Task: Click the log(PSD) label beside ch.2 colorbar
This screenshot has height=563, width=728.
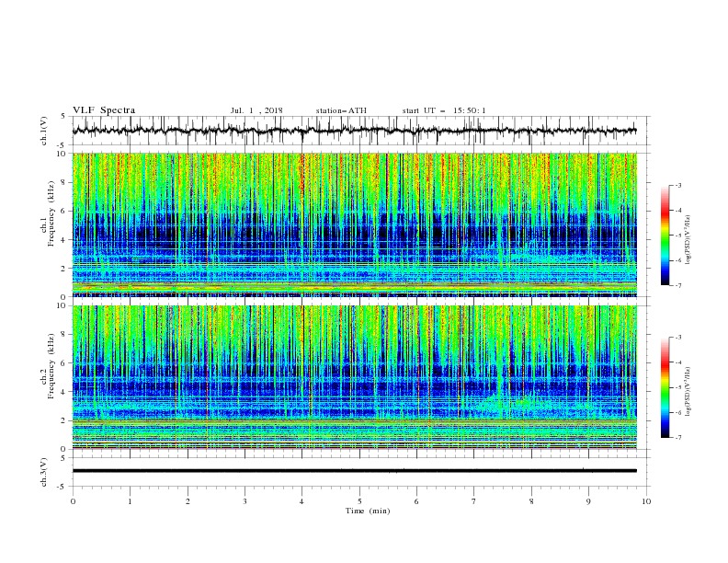Action: point(688,392)
